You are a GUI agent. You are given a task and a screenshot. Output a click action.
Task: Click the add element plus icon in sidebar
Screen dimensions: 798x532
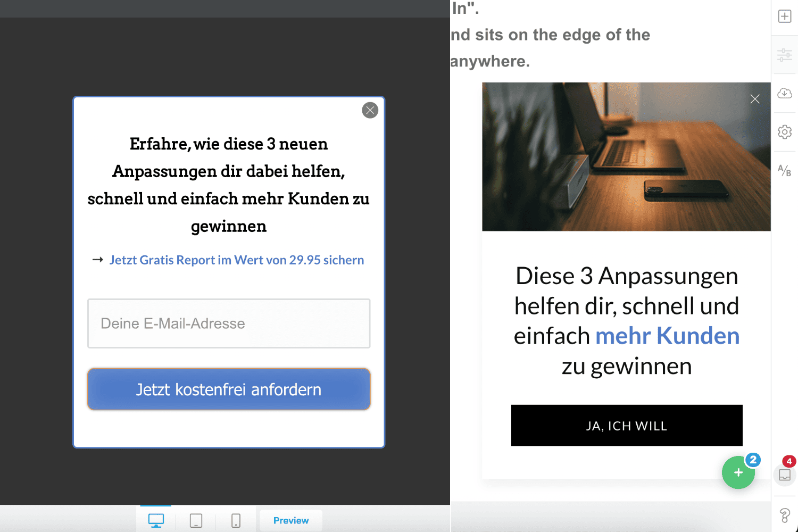pos(785,16)
